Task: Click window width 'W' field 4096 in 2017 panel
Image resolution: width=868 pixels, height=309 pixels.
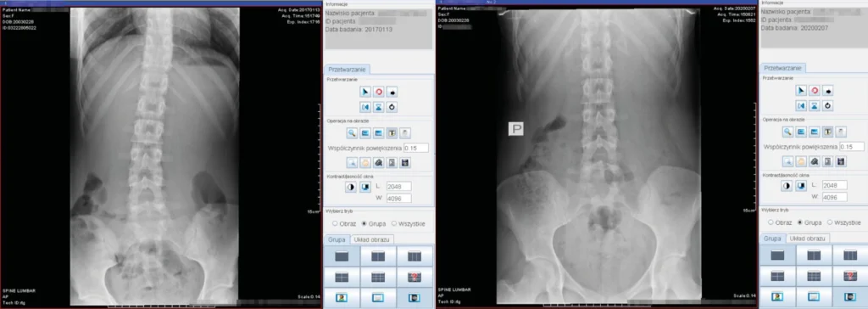Action: point(398,198)
